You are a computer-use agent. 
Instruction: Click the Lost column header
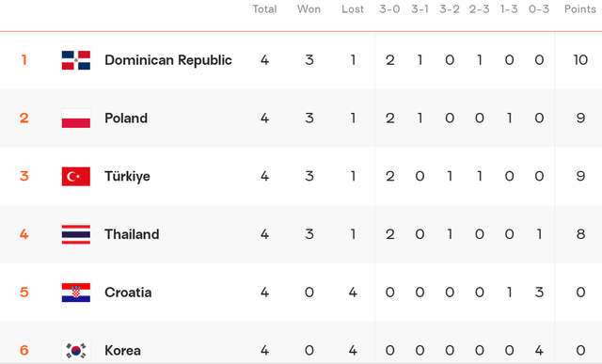353,9
